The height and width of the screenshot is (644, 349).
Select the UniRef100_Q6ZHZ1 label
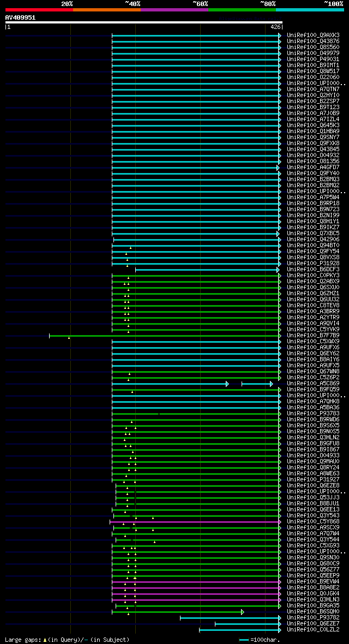[313, 293]
